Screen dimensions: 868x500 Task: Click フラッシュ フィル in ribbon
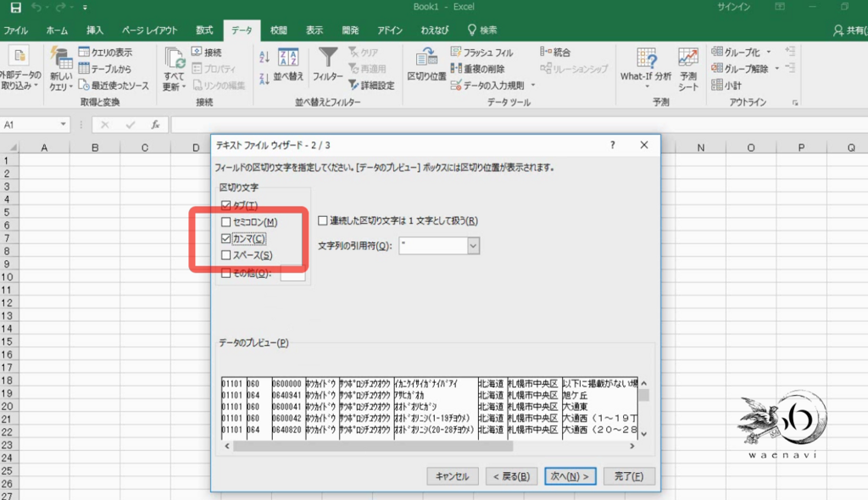481,52
